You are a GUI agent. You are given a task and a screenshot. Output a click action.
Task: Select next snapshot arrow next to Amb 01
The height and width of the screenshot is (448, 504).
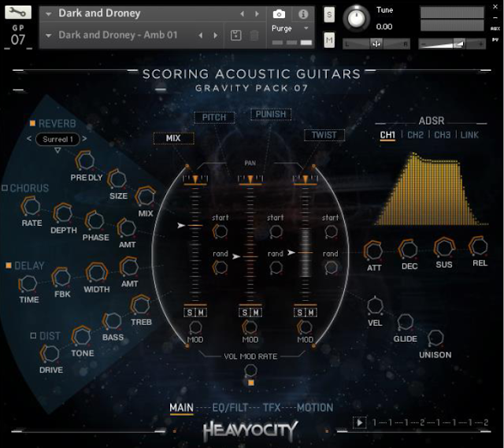coord(215,35)
